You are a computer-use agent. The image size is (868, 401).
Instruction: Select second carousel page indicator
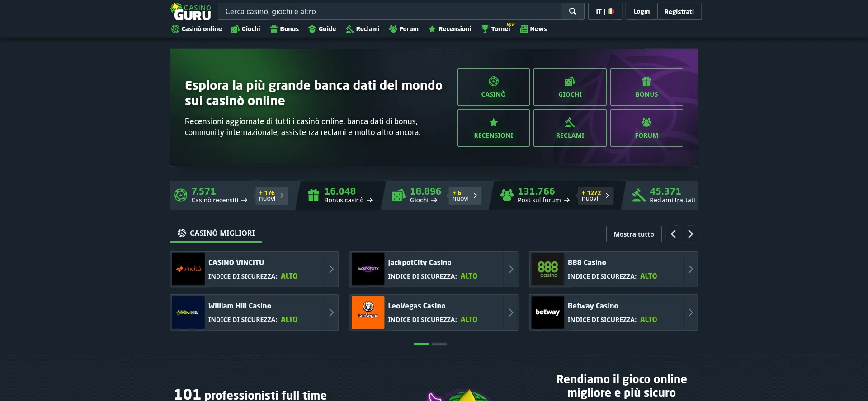click(439, 344)
